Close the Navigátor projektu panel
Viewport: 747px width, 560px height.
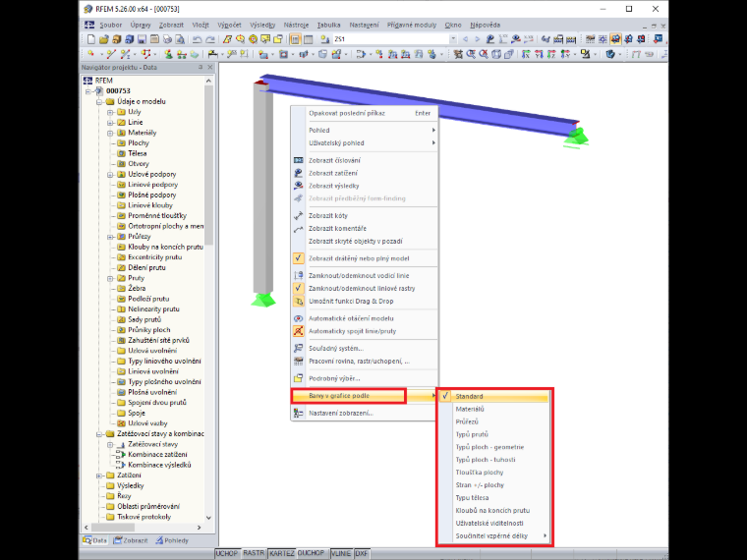coord(210,68)
